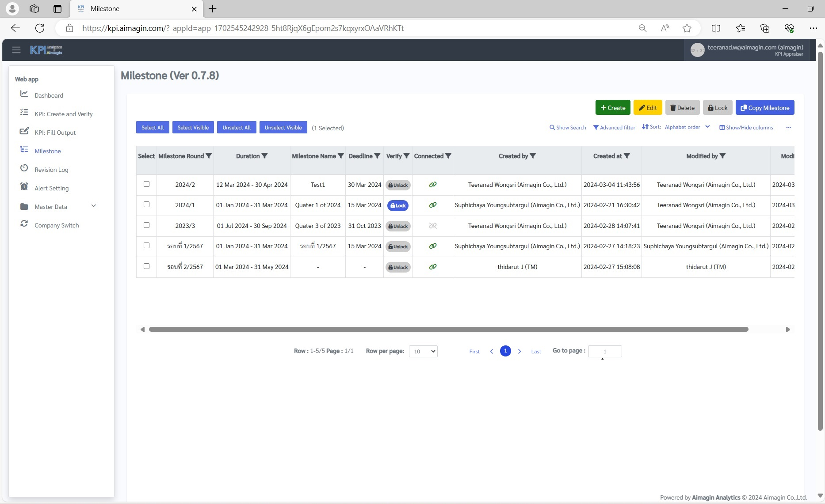Click the disconnected link icon for 2023/3

433,226
